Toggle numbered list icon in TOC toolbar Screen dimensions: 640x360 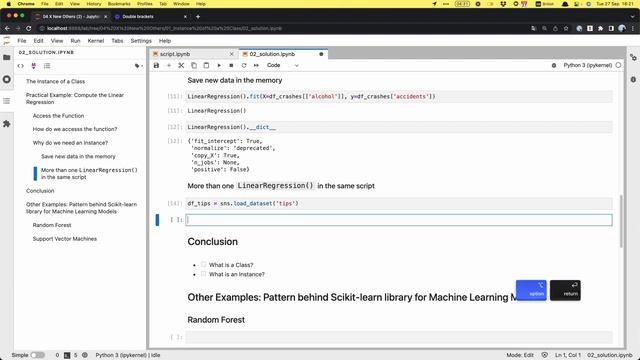pos(47,66)
